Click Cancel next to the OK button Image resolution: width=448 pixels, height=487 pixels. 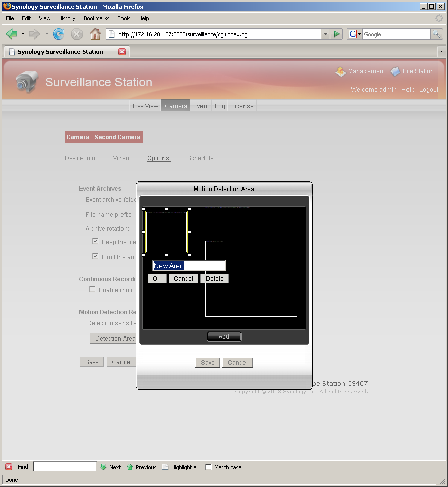(x=183, y=278)
